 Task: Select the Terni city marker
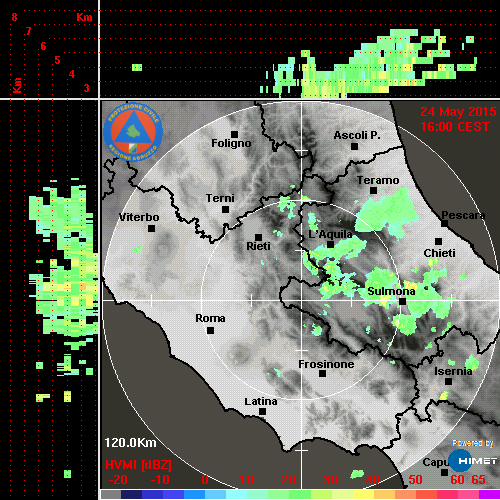point(225,210)
